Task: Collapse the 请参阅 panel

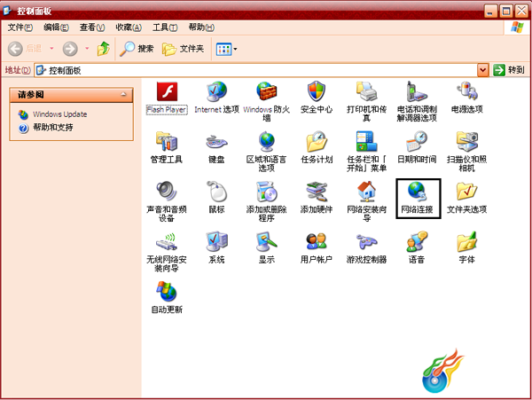Action: tap(123, 94)
